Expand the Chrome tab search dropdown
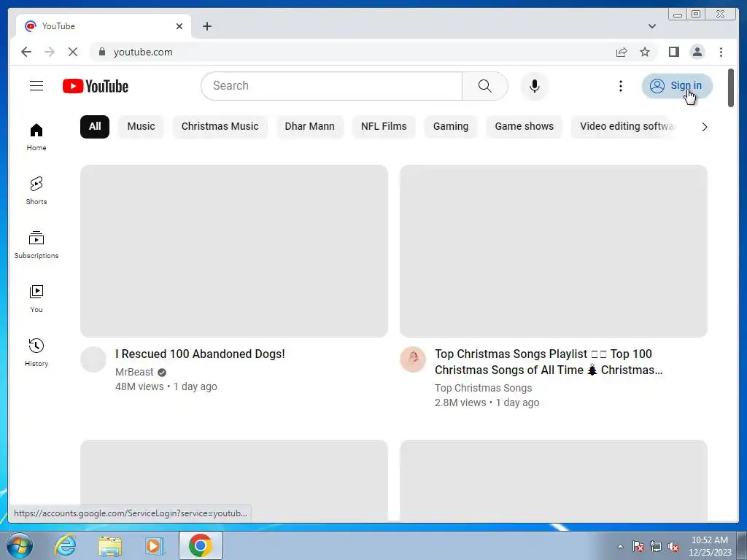 [x=651, y=26]
